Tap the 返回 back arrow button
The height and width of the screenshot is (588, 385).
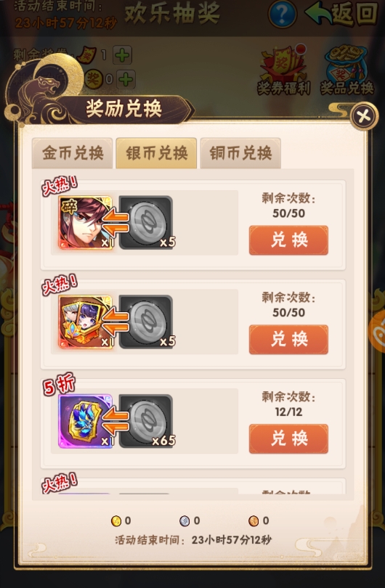click(x=341, y=14)
